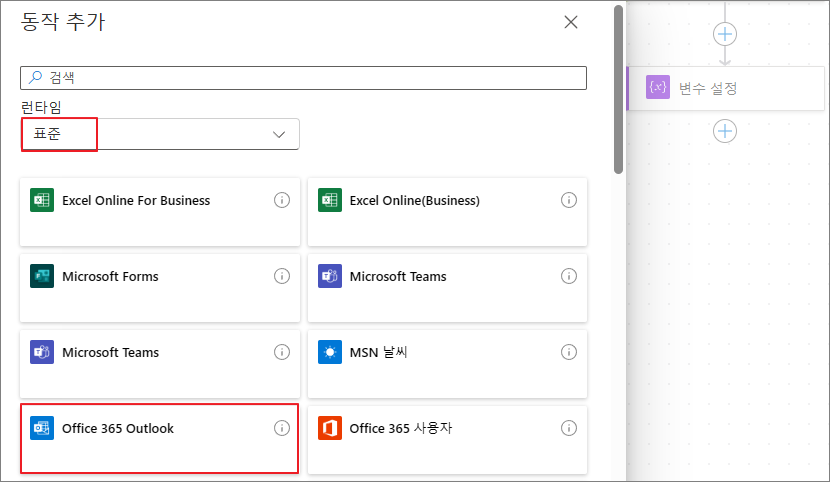Choose Microsoft Teams label beside MSN 날씨
This screenshot has height=482, width=830.
pyautogui.click(x=110, y=352)
